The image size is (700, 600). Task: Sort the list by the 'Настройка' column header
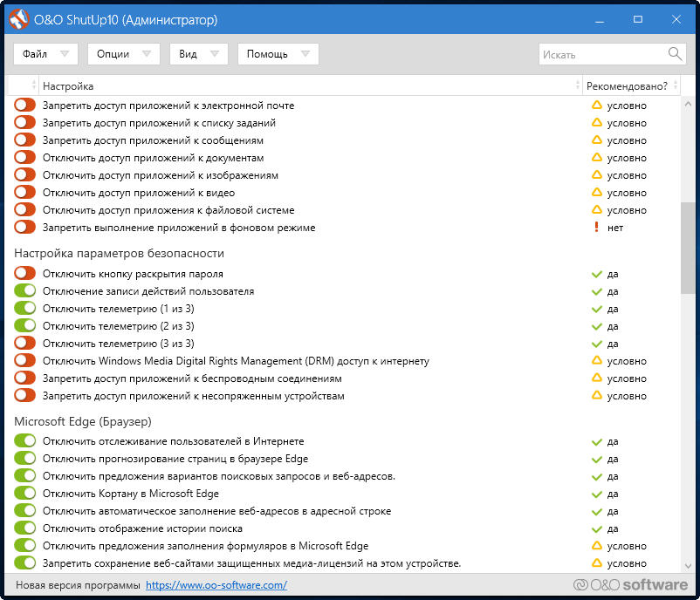(x=310, y=85)
